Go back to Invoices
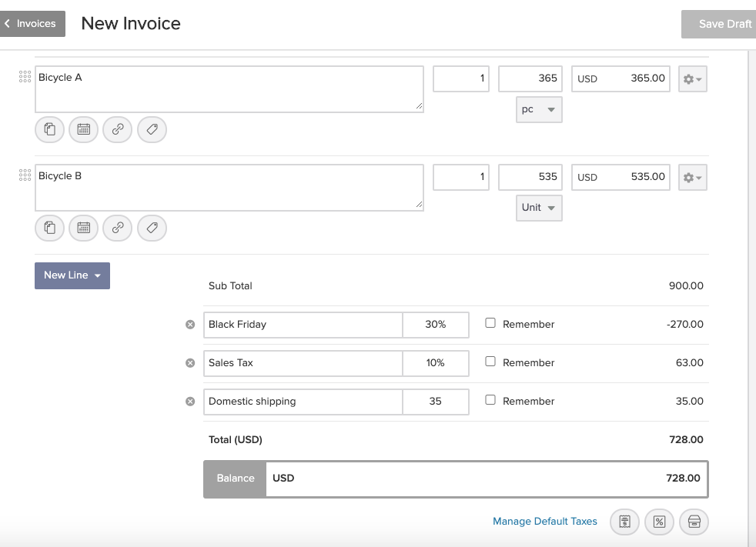This screenshot has width=756, height=547. (32, 24)
